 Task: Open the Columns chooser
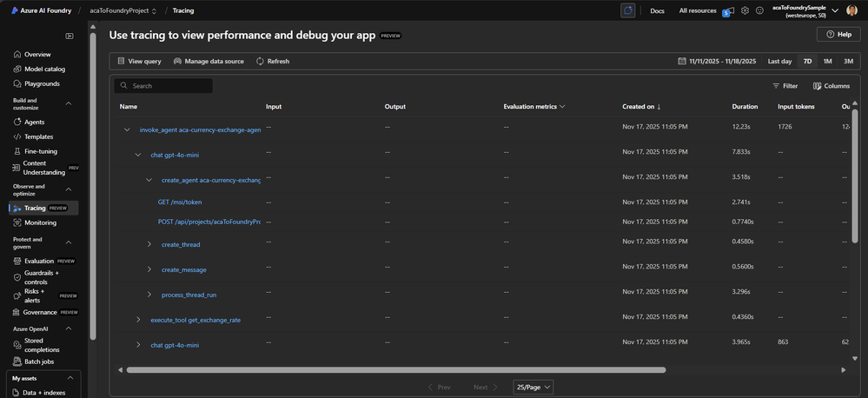click(x=832, y=86)
